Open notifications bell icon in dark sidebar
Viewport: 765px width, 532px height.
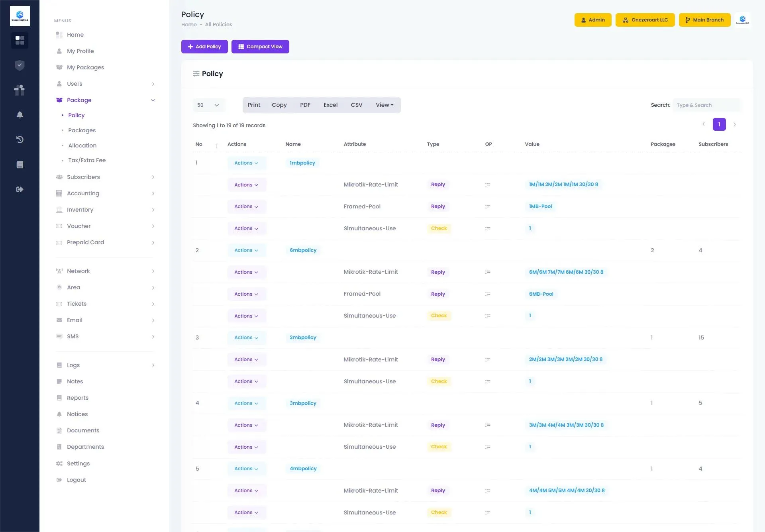[x=20, y=115]
